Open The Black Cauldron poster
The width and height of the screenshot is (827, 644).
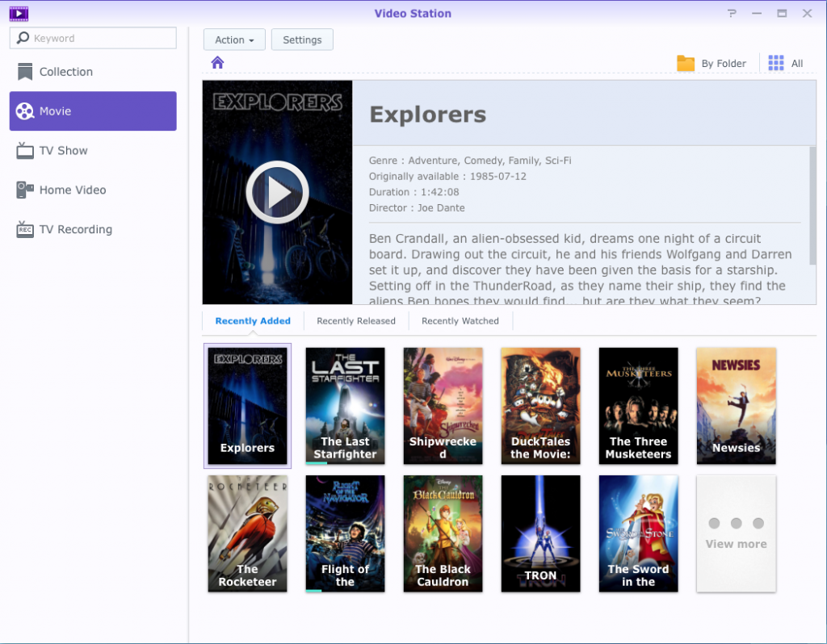click(443, 533)
